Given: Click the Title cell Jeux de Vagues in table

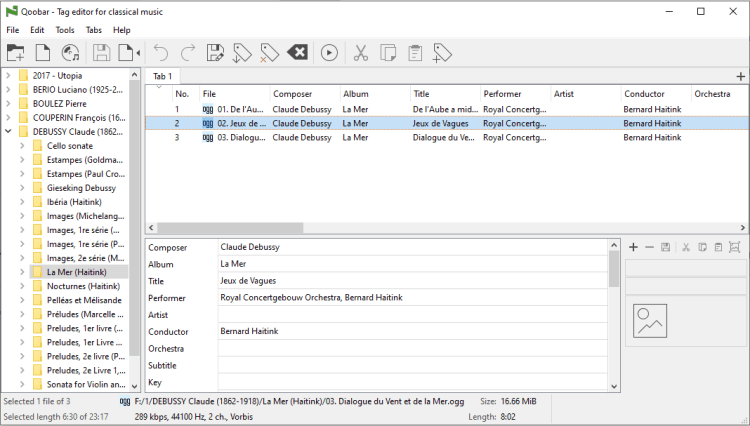Looking at the screenshot, I should click(x=441, y=123).
